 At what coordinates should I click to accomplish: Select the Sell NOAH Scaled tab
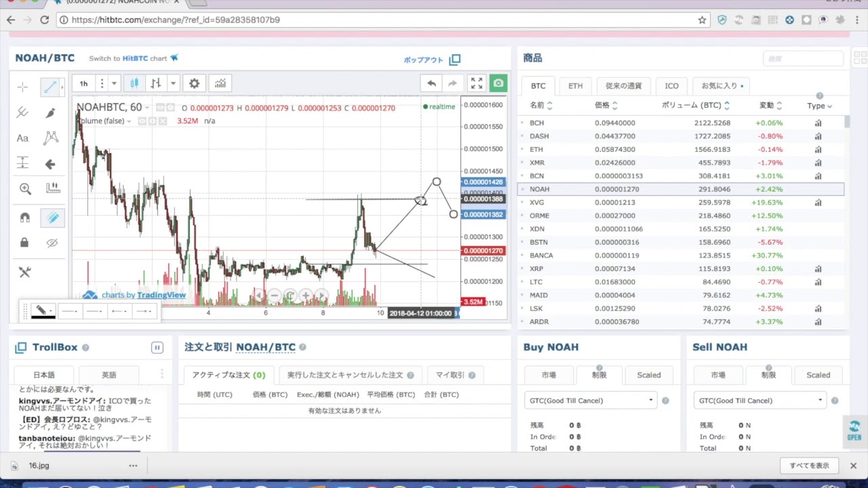[x=818, y=375]
